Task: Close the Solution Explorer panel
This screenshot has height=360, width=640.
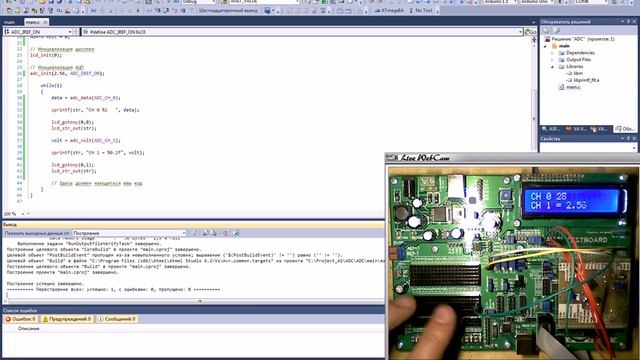Action: (x=635, y=22)
